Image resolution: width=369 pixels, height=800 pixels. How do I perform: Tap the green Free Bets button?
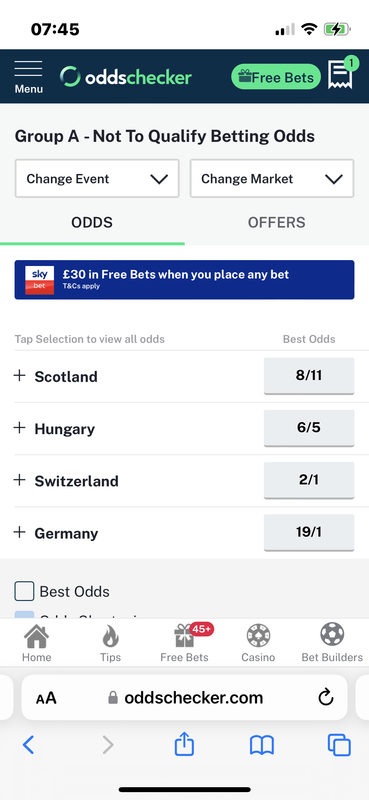276,78
